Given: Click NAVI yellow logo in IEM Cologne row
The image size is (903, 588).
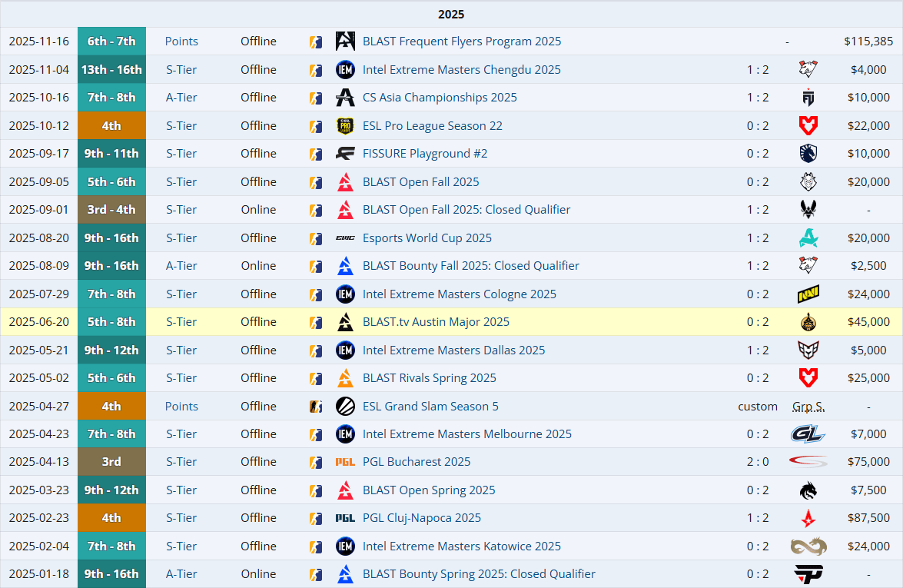Looking at the screenshot, I should click(808, 294).
